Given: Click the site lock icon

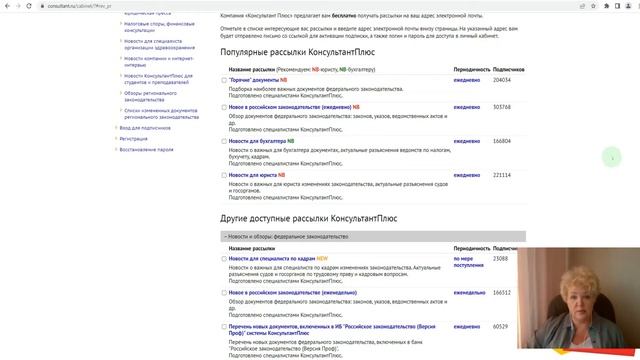Looking at the screenshot, I should point(42,6).
